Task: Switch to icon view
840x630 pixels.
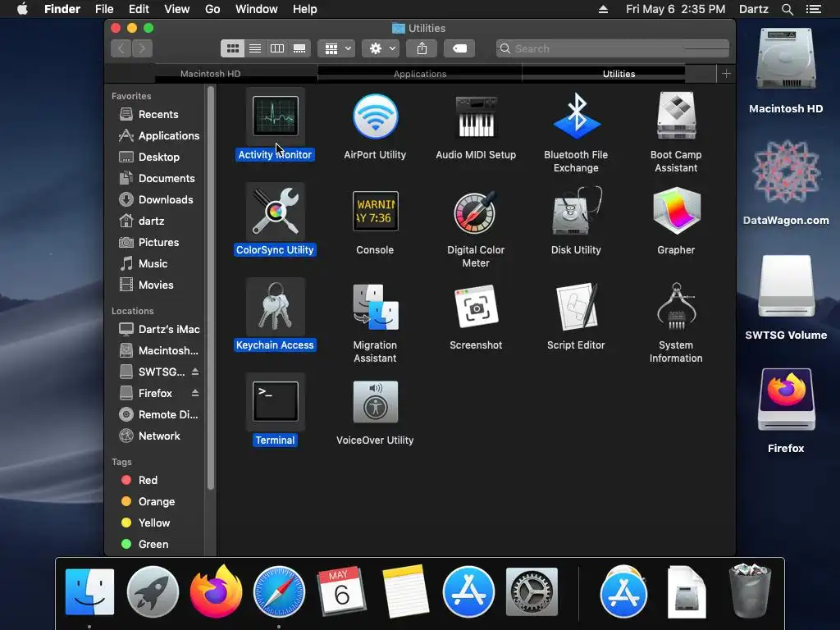Action: (232, 48)
